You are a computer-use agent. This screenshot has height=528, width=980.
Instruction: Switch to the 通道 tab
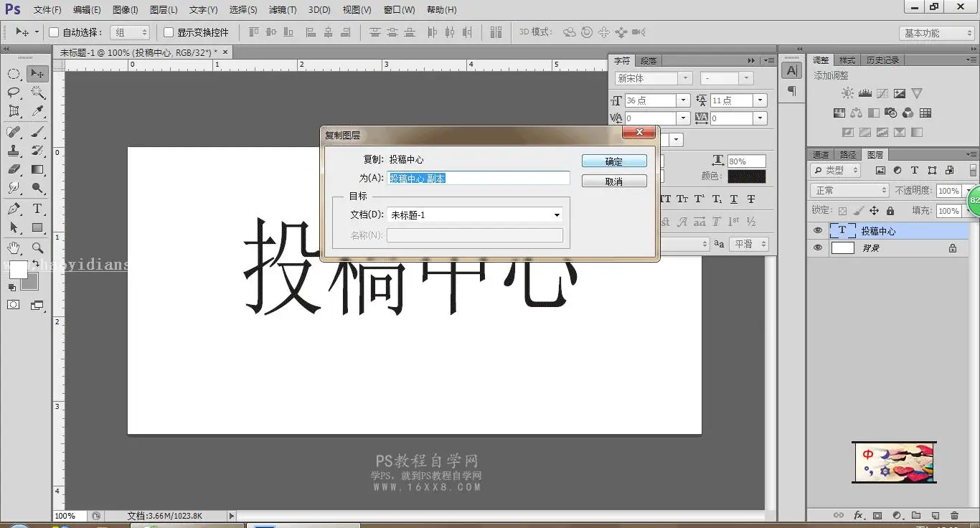coord(821,154)
